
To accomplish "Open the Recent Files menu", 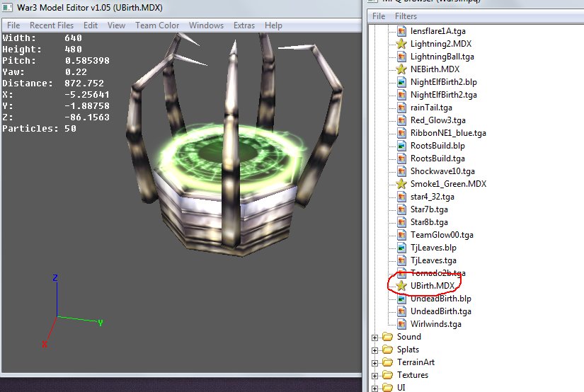I will (x=52, y=25).
